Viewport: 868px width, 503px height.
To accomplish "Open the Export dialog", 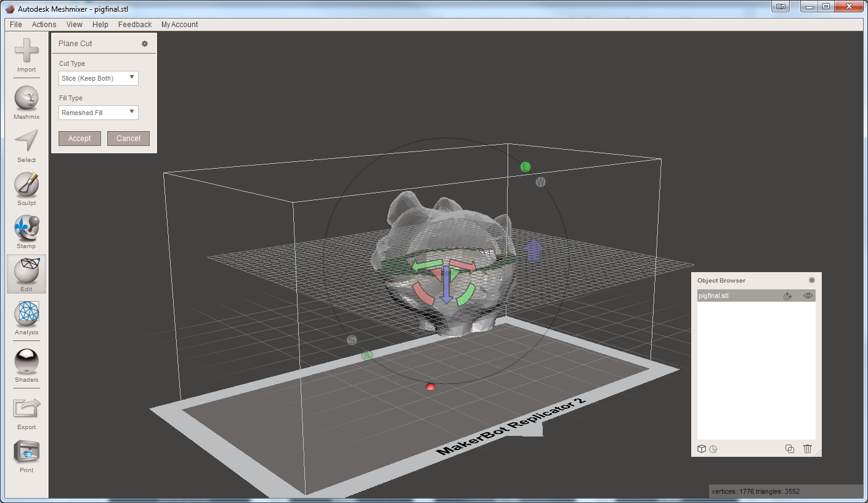I will tap(26, 413).
